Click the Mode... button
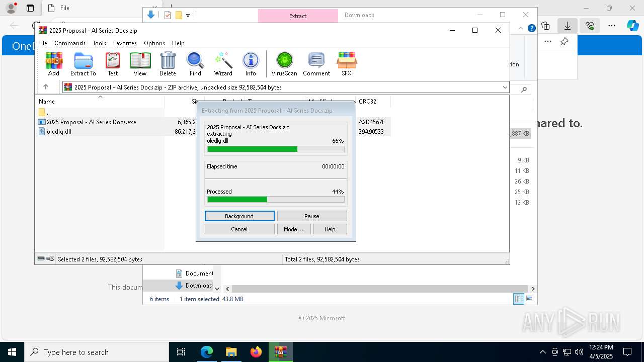 (x=293, y=229)
